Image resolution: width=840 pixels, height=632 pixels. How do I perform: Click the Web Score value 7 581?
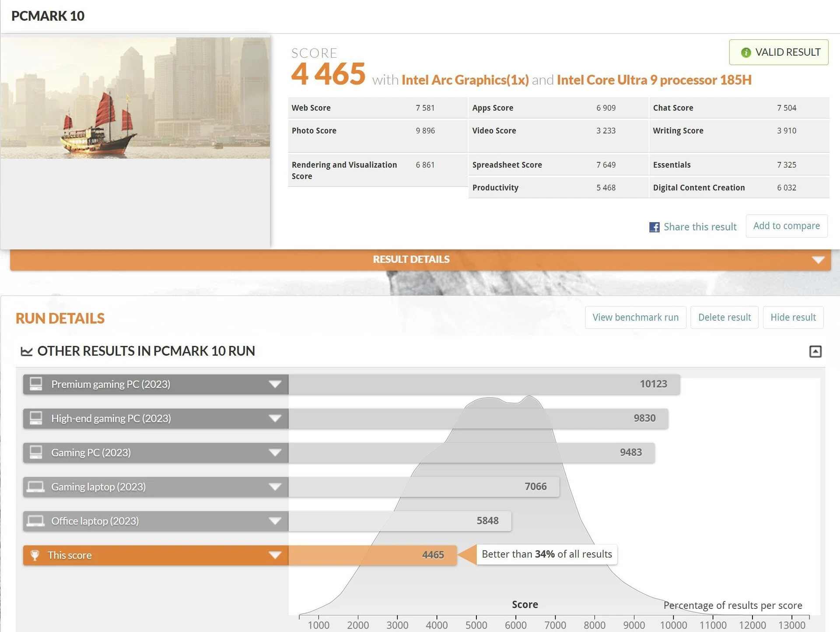(425, 108)
